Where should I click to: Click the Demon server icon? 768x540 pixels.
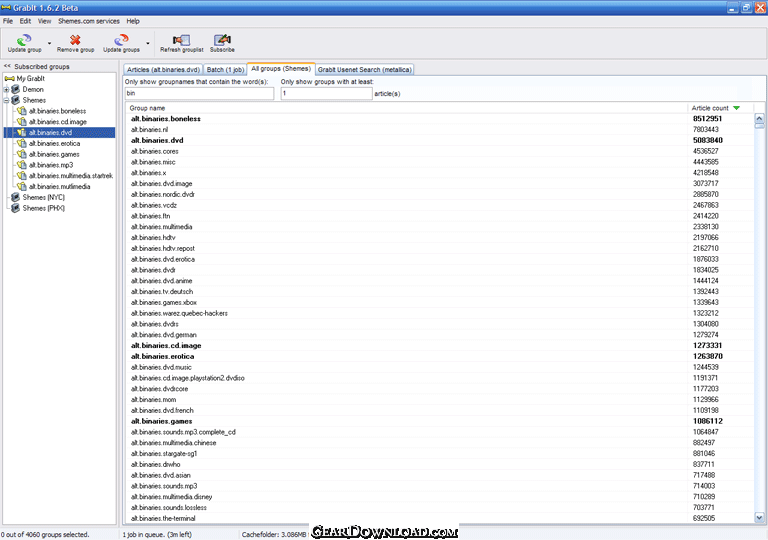coord(16,89)
